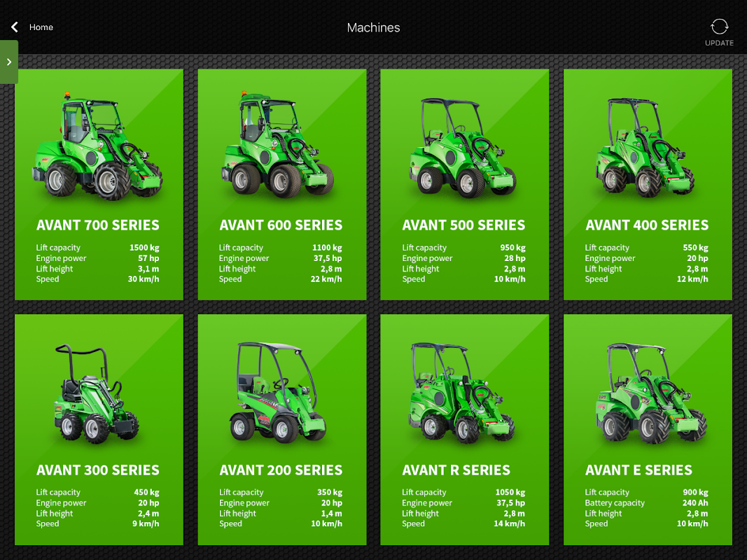Open the Avant 200 Series machine image
The width and height of the screenshot is (747, 560).
(279, 393)
